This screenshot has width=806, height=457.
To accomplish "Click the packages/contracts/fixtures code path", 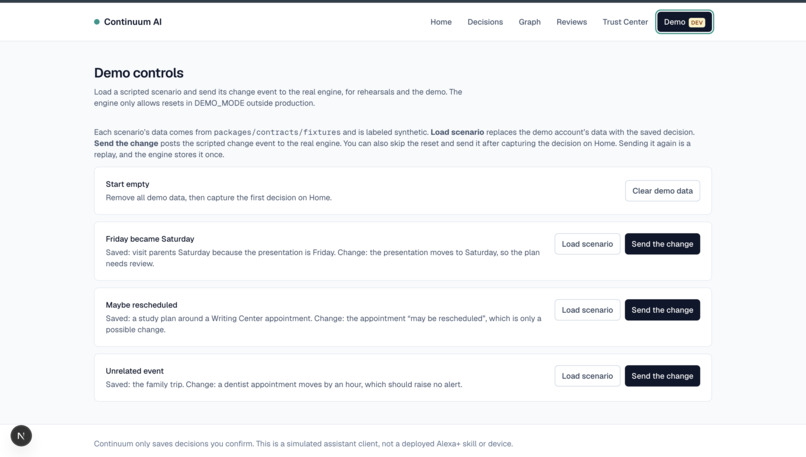I will point(277,132).
